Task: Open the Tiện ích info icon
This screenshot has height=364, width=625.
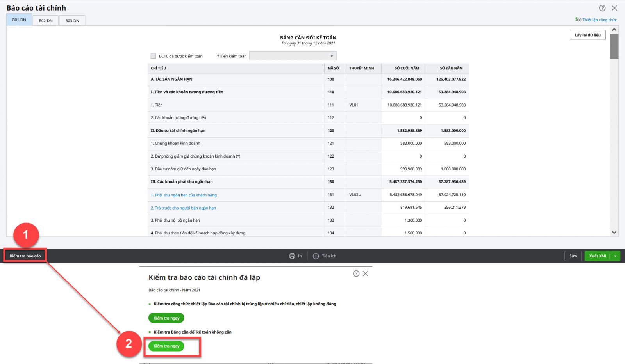Action: pos(316,256)
